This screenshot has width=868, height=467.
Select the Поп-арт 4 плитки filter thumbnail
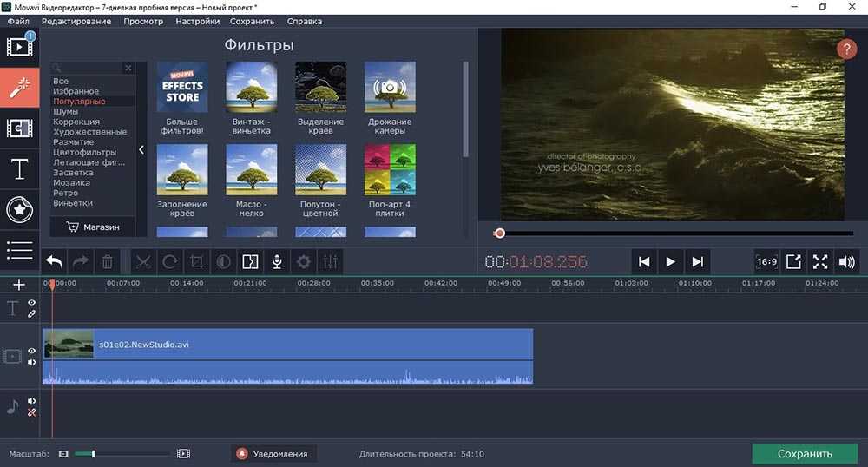pos(390,169)
